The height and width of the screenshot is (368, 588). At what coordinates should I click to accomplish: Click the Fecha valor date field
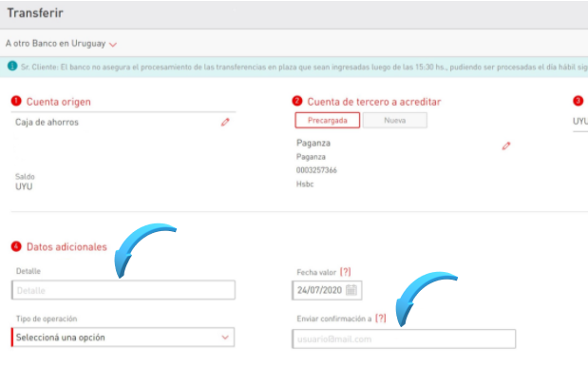(327, 290)
